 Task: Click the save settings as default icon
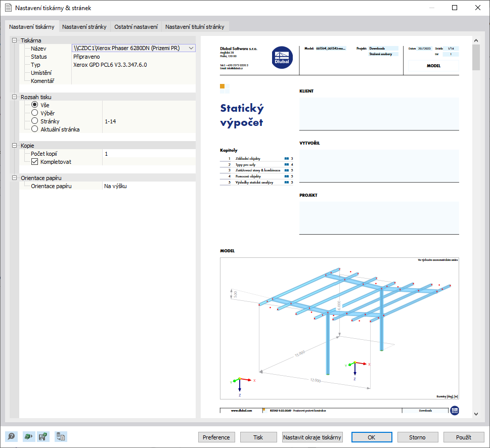click(43, 436)
